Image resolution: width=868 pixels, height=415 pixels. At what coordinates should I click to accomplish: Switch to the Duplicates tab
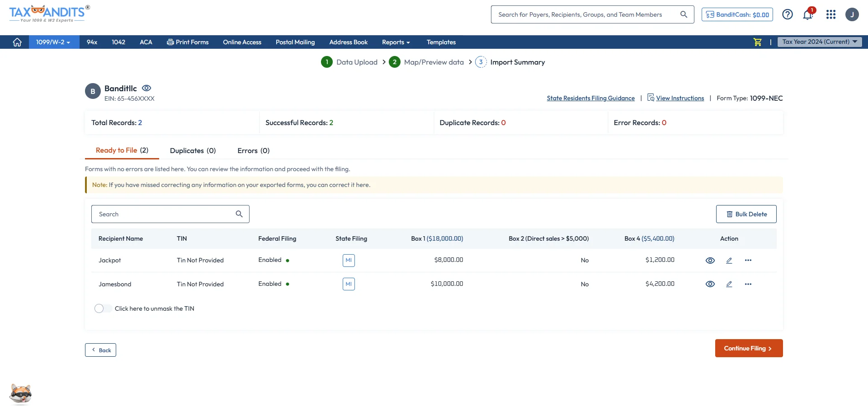[x=193, y=151]
